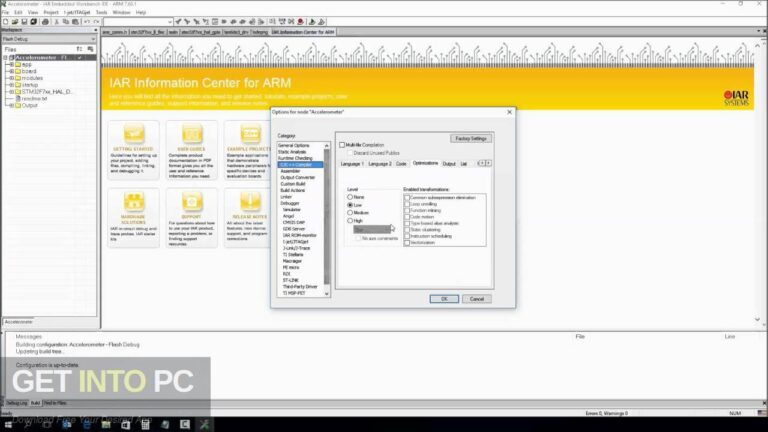Open the Tools menu
768x432 pixels.
(x=101, y=12)
